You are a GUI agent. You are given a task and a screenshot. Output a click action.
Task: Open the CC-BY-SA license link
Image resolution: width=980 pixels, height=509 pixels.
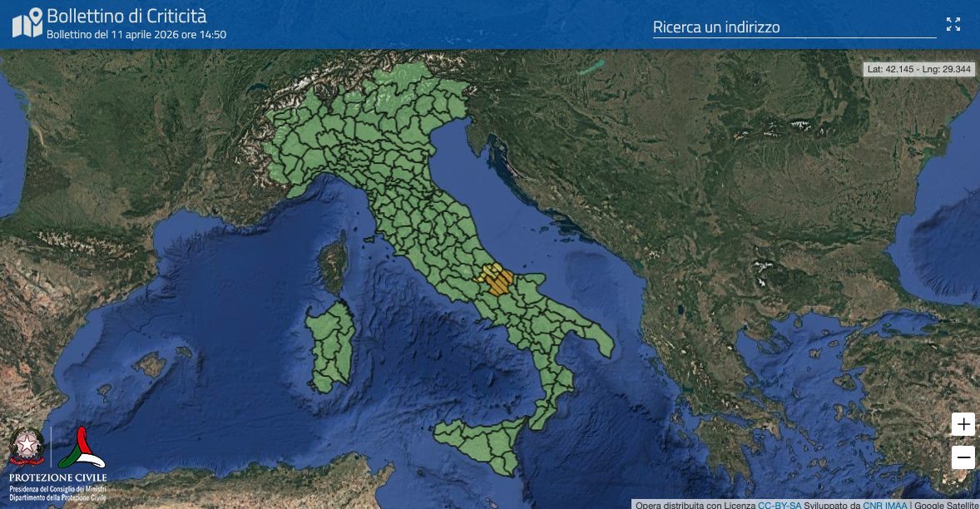[780, 504]
